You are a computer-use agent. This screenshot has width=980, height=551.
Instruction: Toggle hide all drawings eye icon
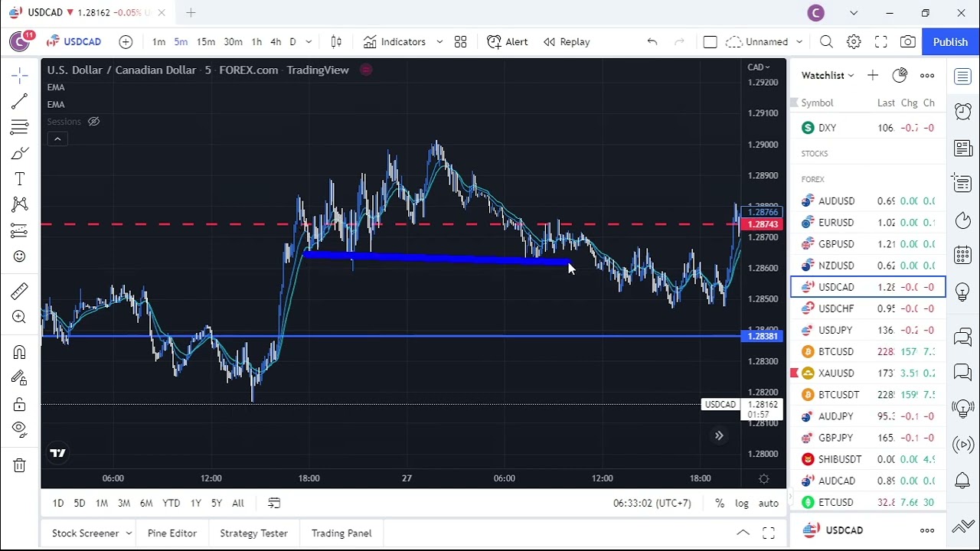point(20,429)
